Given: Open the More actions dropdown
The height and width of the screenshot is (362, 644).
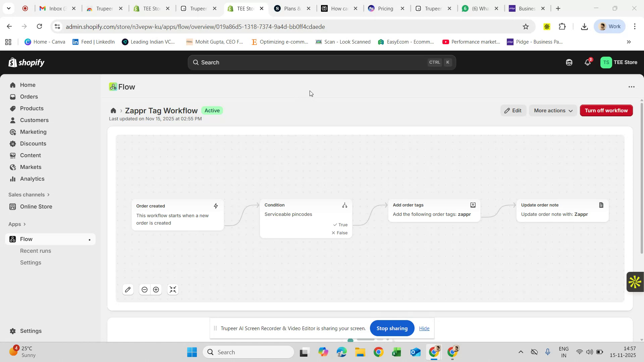Looking at the screenshot, I should [x=553, y=110].
